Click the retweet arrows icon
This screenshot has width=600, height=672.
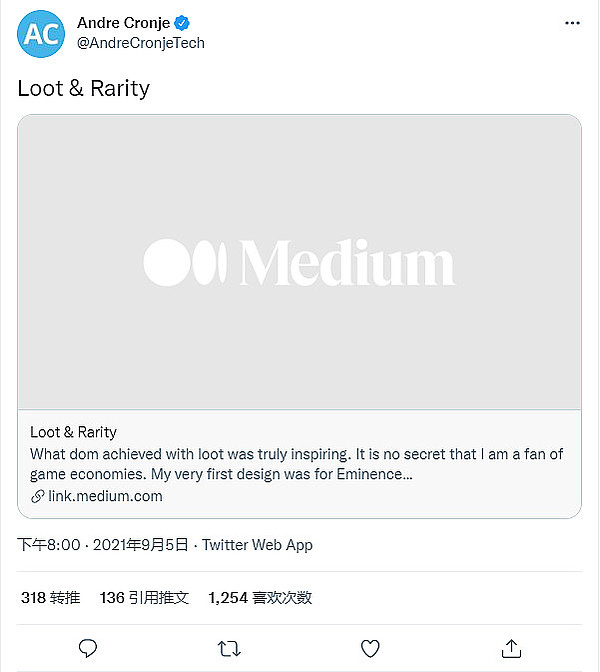[229, 648]
